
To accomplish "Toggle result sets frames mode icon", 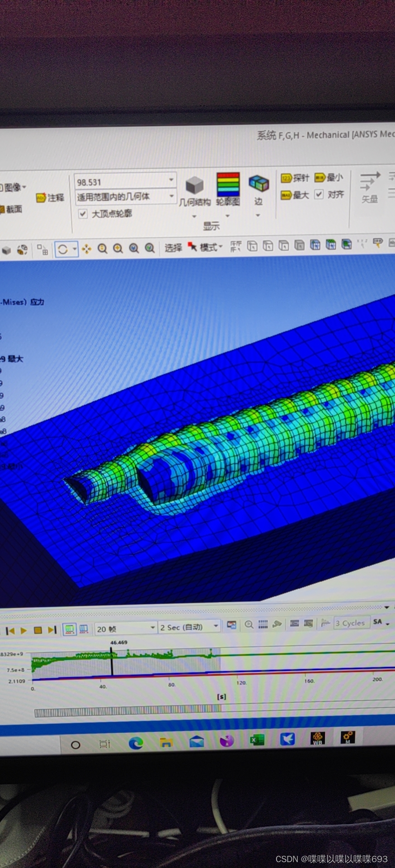I will (84, 629).
